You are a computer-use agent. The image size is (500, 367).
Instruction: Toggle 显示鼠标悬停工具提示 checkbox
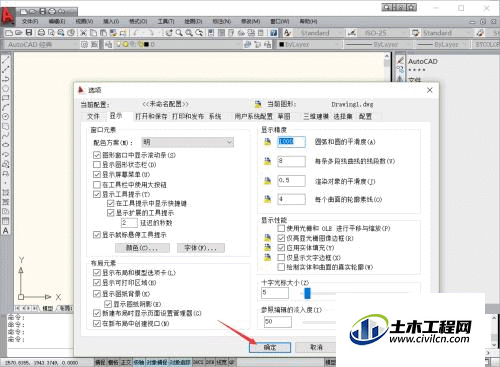97,235
